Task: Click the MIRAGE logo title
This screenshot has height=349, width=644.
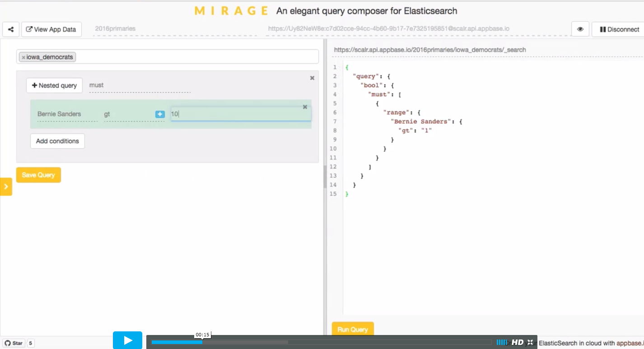Action: (x=232, y=11)
